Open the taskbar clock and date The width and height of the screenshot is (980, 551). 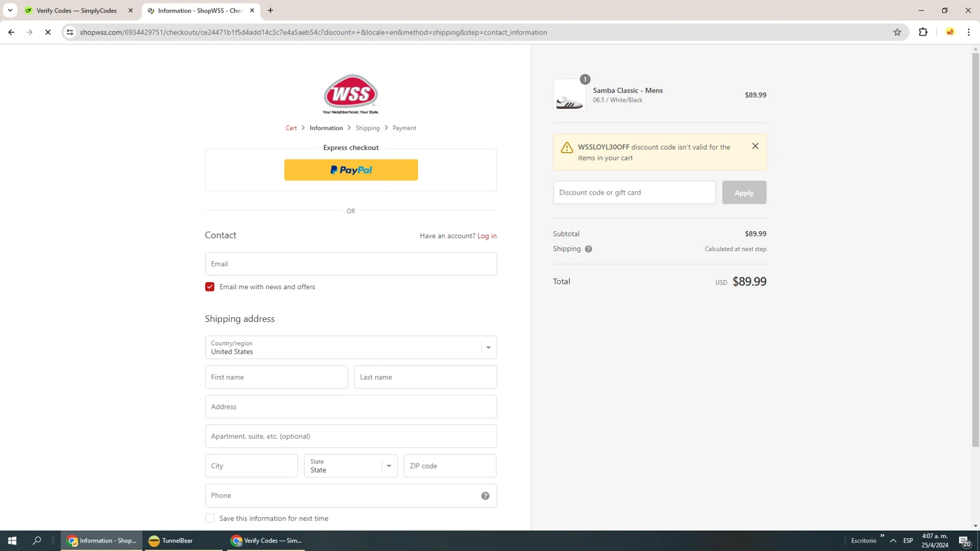(935, 541)
